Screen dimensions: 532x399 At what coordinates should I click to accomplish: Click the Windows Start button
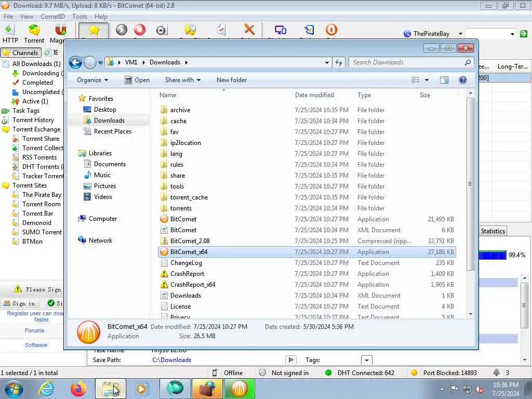point(14,389)
